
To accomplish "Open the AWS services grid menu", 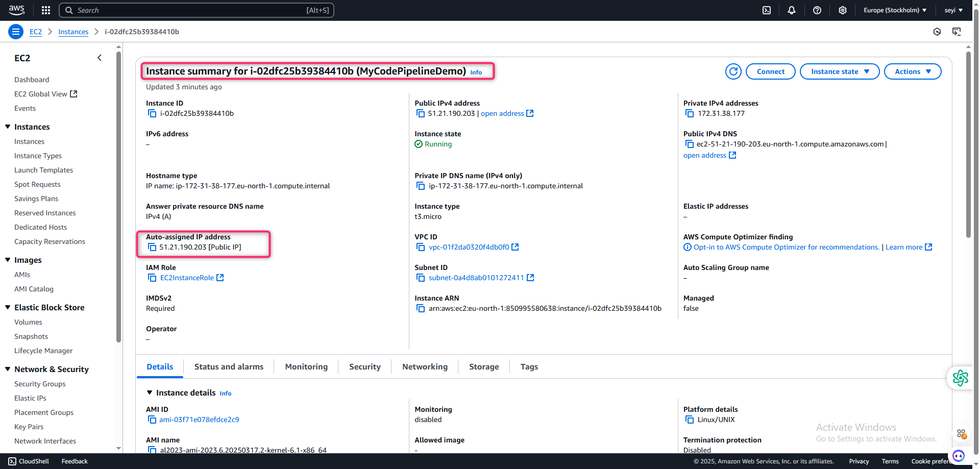I will click(46, 10).
